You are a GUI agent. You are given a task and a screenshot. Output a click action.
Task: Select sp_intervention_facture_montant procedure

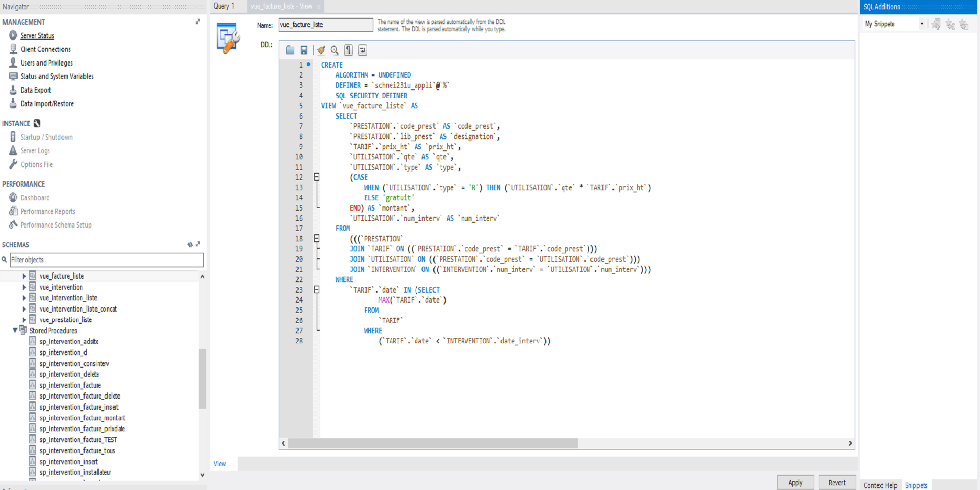[82, 418]
